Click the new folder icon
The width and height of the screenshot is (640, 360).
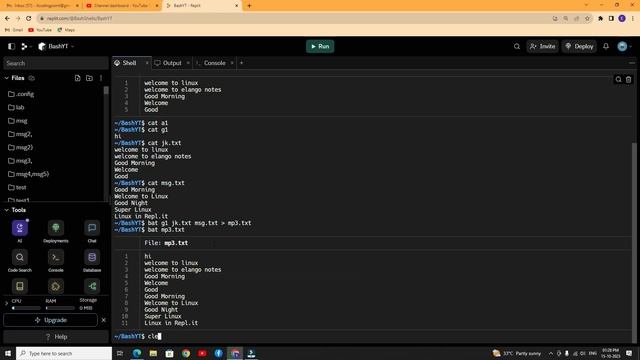pyautogui.click(x=89, y=78)
